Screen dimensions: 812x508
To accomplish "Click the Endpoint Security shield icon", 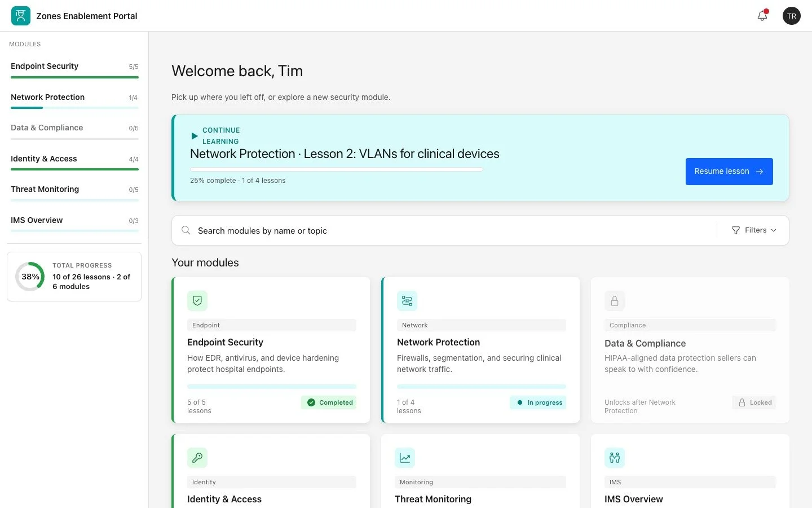I will (197, 301).
